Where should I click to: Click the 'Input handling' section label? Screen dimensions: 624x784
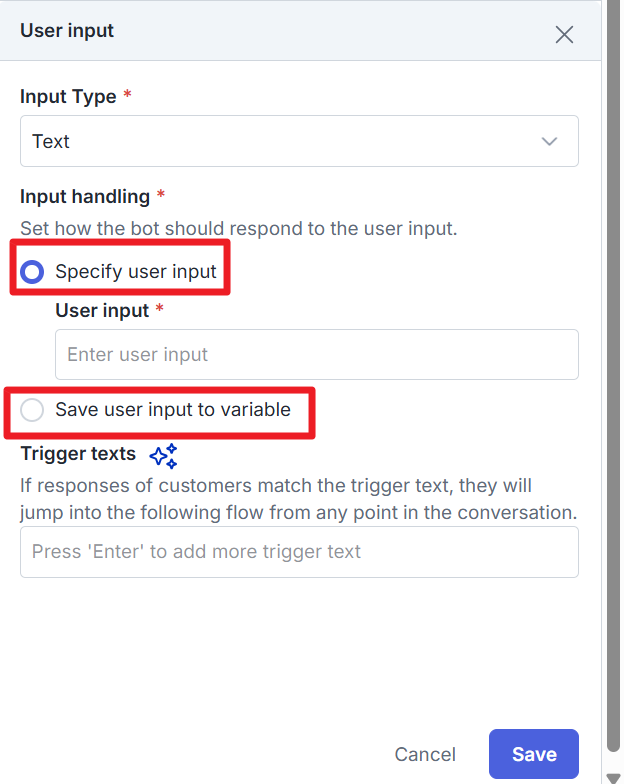click(85, 196)
